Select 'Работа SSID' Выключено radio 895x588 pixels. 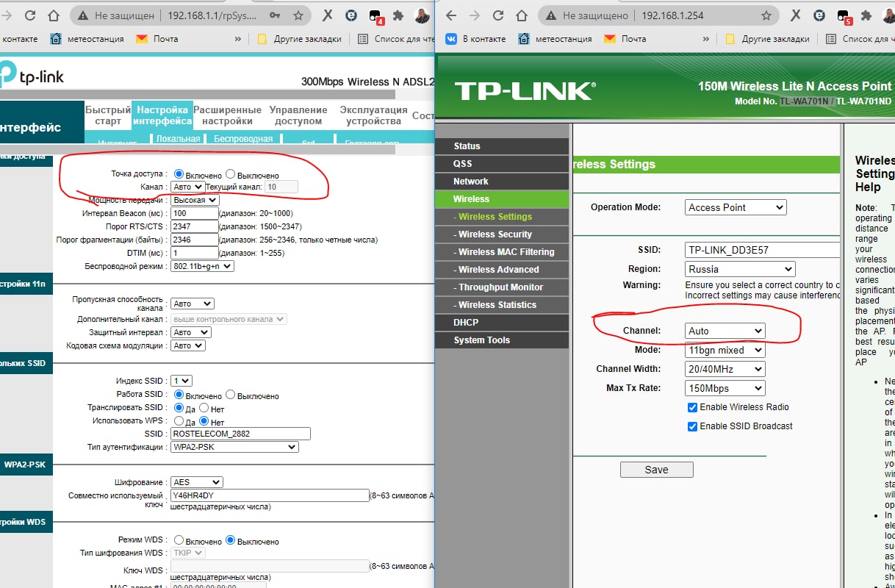[x=231, y=395]
